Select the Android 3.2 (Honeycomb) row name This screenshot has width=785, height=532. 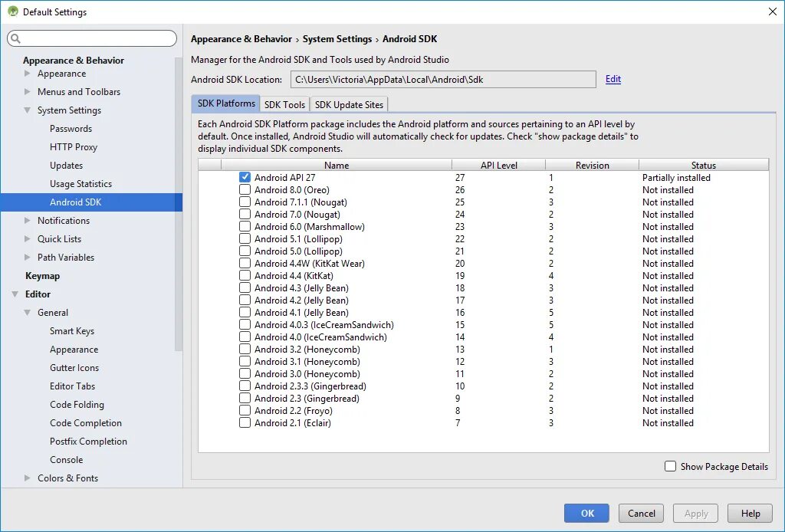307,350
